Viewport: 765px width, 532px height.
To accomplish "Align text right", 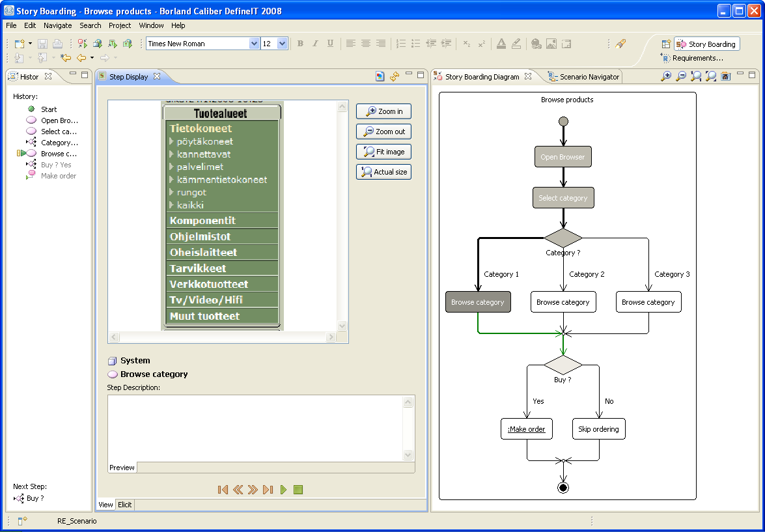I will click(x=381, y=44).
